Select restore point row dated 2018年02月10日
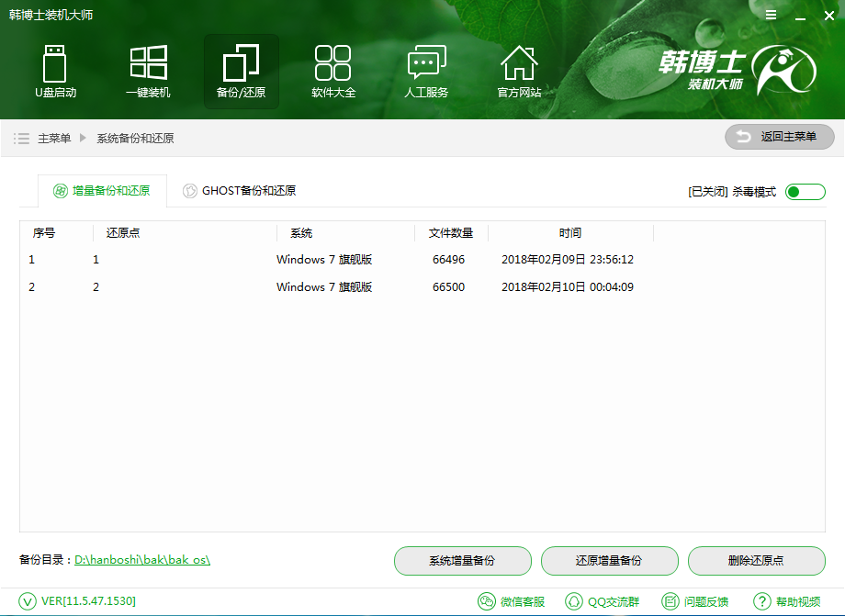This screenshot has height=616, width=845. (367, 286)
